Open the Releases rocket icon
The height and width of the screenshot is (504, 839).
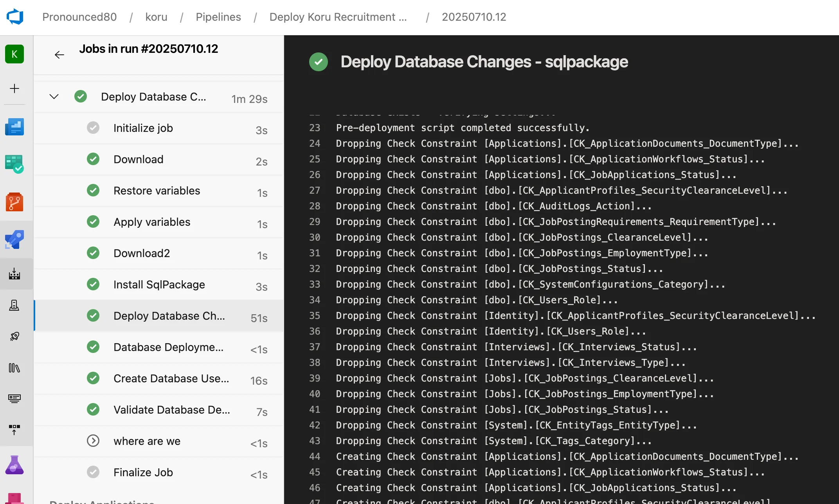[15, 336]
